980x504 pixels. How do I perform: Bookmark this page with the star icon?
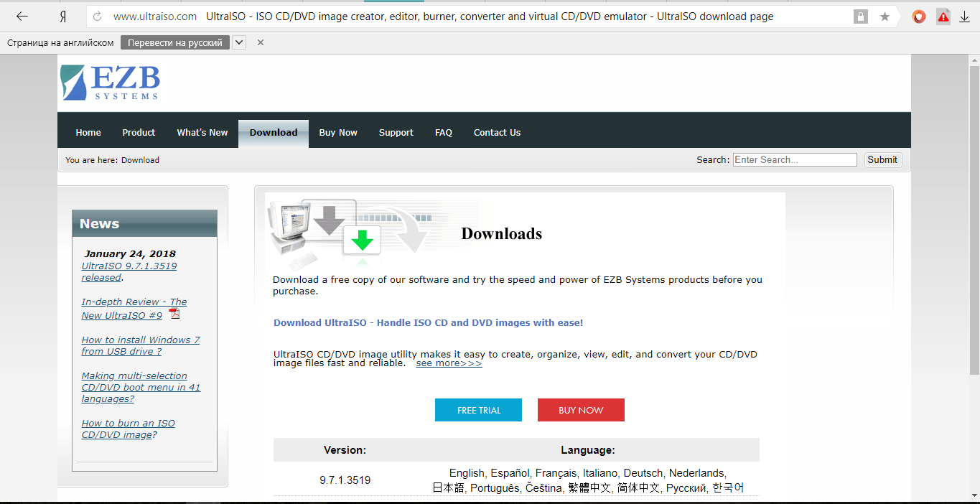[x=885, y=17]
